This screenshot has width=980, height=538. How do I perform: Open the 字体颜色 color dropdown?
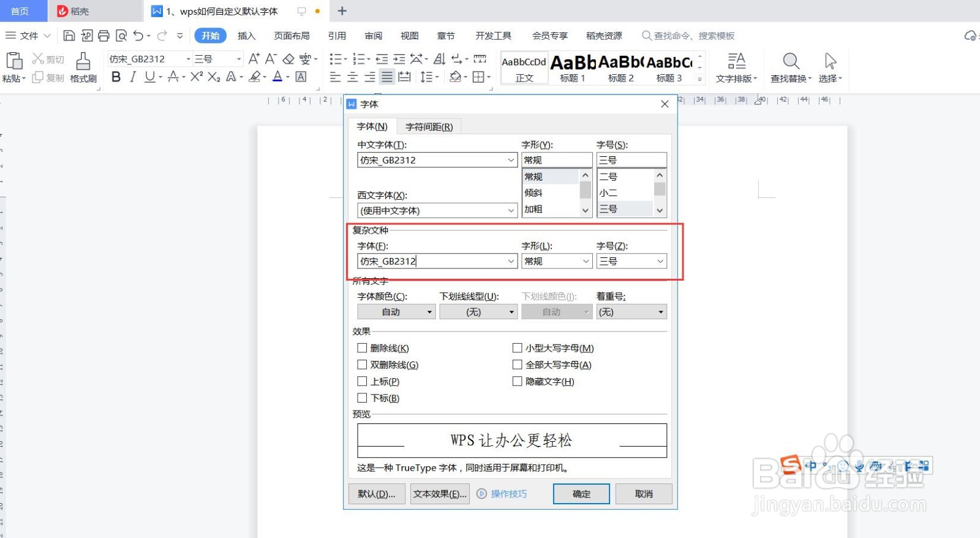tap(396, 312)
